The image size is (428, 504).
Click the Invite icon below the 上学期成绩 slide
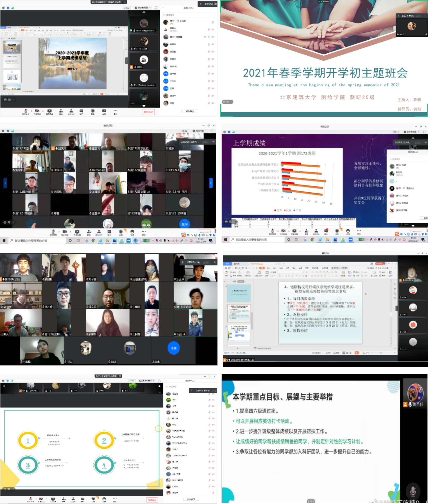tap(306, 232)
